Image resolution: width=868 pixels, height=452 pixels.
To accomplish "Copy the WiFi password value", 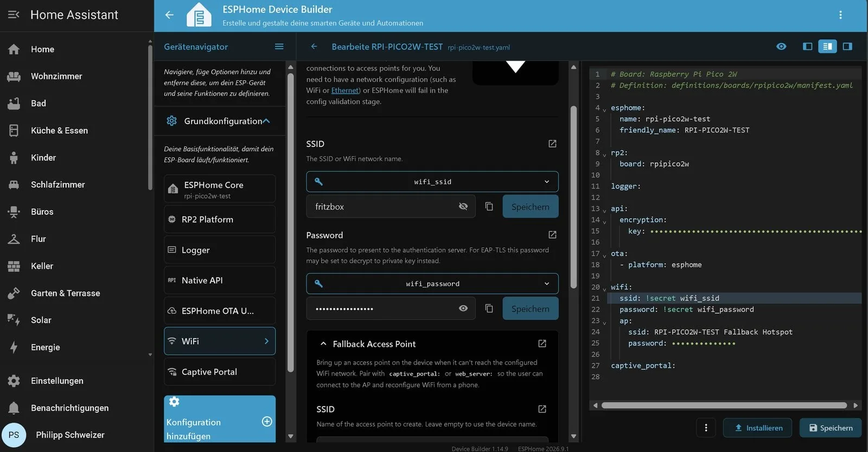I will click(489, 309).
